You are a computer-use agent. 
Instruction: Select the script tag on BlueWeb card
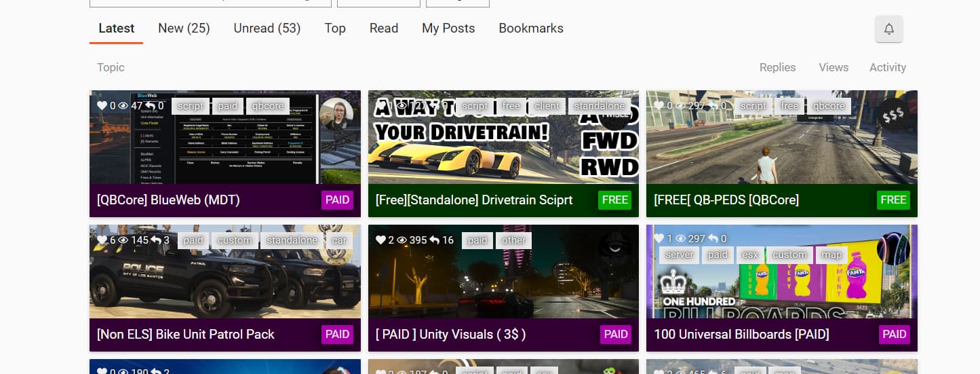coord(191,106)
